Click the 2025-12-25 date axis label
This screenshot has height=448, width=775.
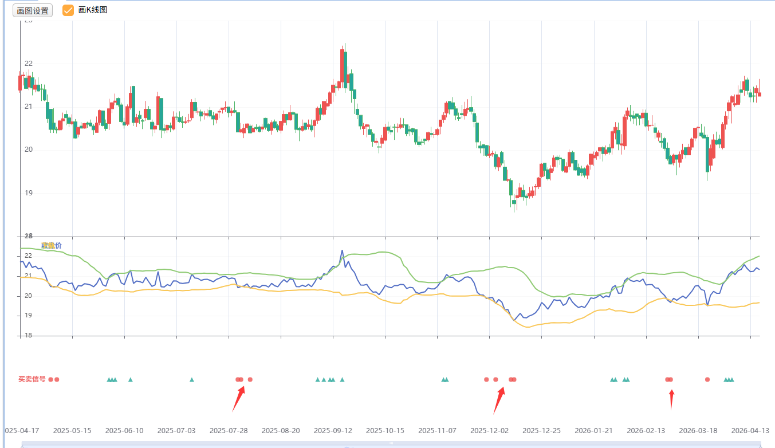pos(543,430)
